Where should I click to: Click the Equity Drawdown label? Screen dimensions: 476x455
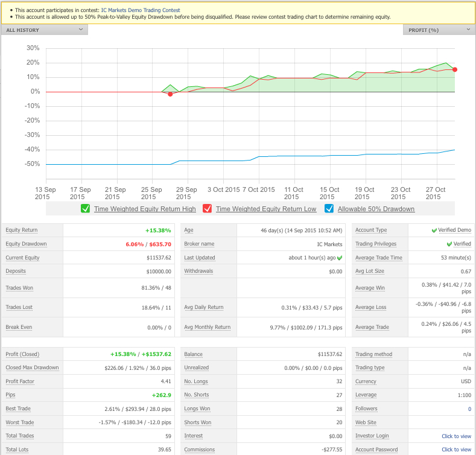[26, 244]
